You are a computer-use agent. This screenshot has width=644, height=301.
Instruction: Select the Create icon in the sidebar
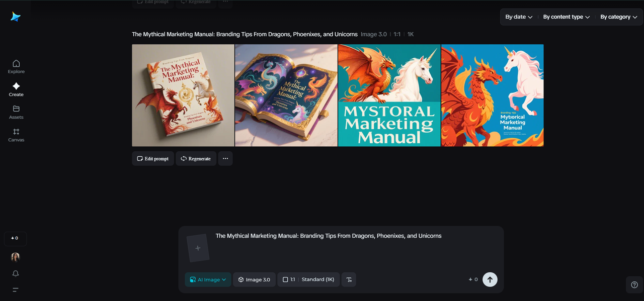[x=16, y=89]
